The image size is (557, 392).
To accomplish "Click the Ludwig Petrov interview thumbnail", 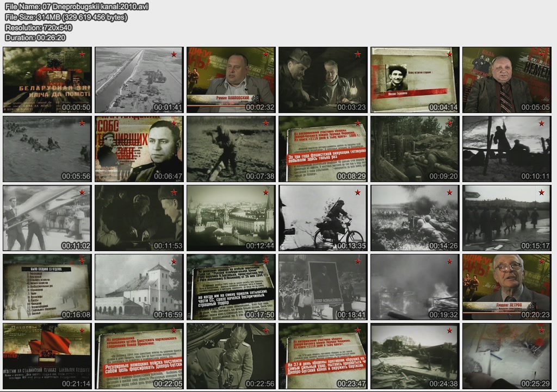I will [506, 287].
